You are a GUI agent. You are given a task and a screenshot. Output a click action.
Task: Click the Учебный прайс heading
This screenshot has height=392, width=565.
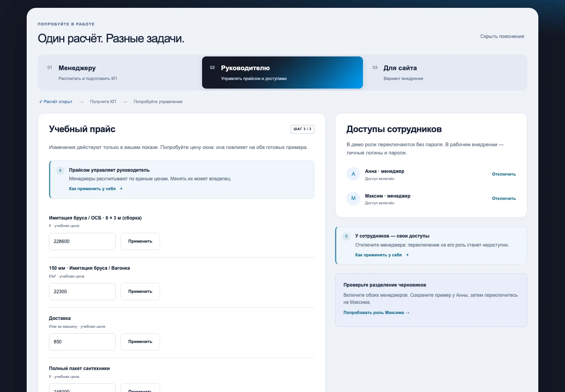82,129
